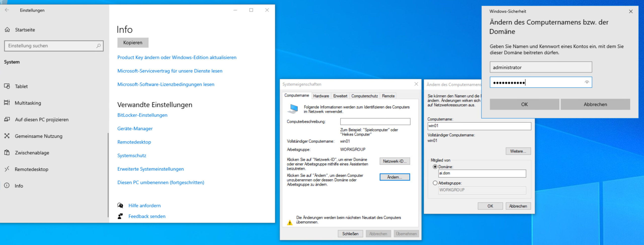The image size is (644, 245).
Task: Switch to the Computerschutz tab
Action: 365,96
